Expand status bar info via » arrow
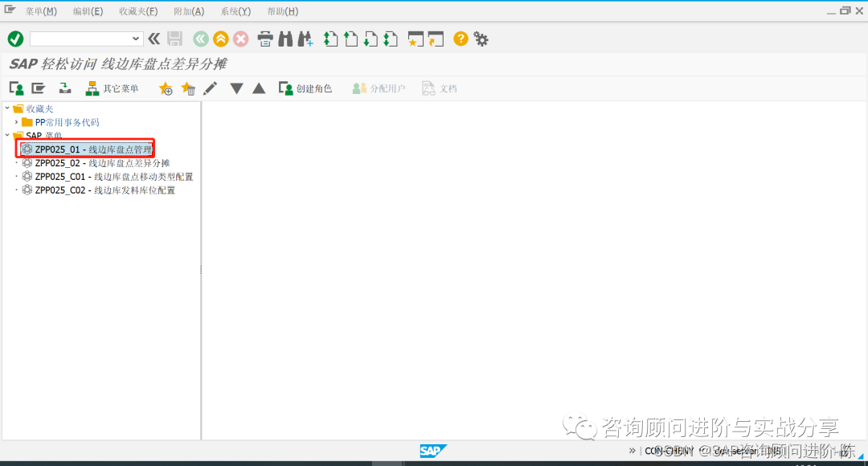Image resolution: width=868 pixels, height=466 pixels. tap(633, 451)
